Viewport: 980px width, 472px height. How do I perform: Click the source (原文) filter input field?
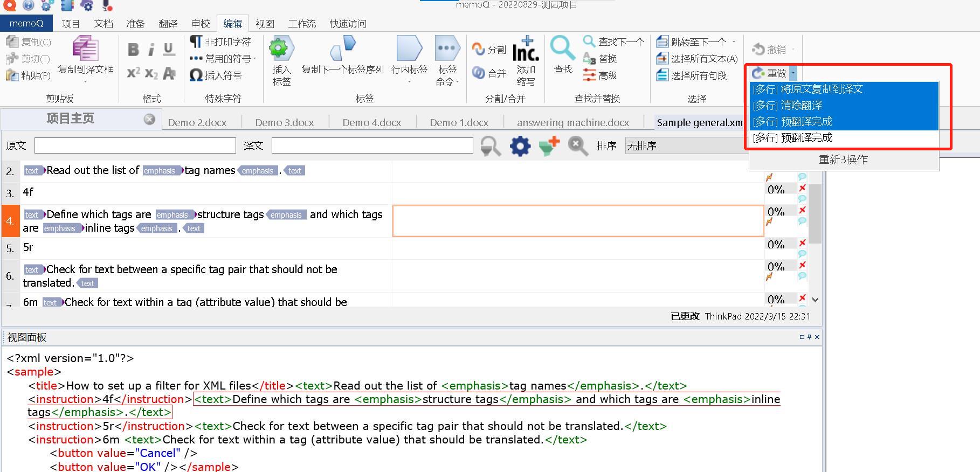[x=135, y=145]
